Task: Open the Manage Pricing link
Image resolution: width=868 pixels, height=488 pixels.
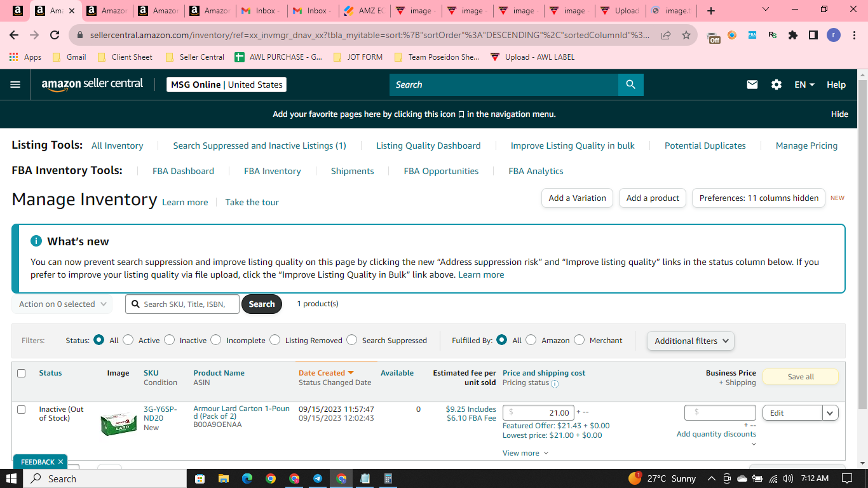Action: pos(806,146)
